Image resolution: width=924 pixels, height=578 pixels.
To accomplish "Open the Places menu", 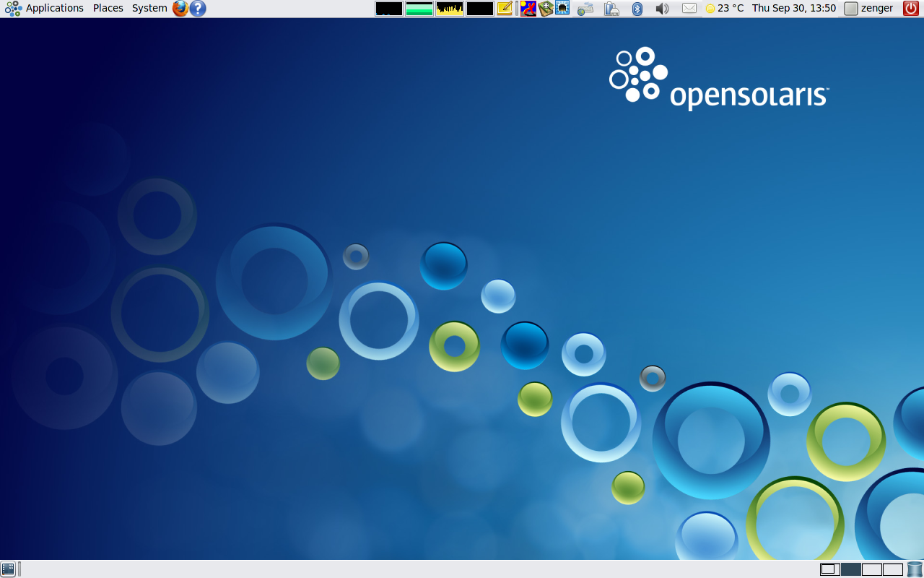I will [108, 8].
